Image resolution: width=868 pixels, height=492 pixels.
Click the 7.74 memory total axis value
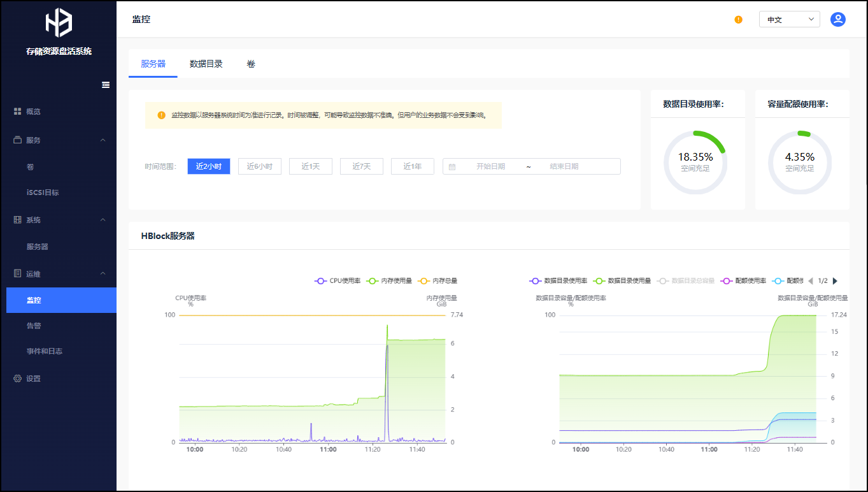[457, 315]
